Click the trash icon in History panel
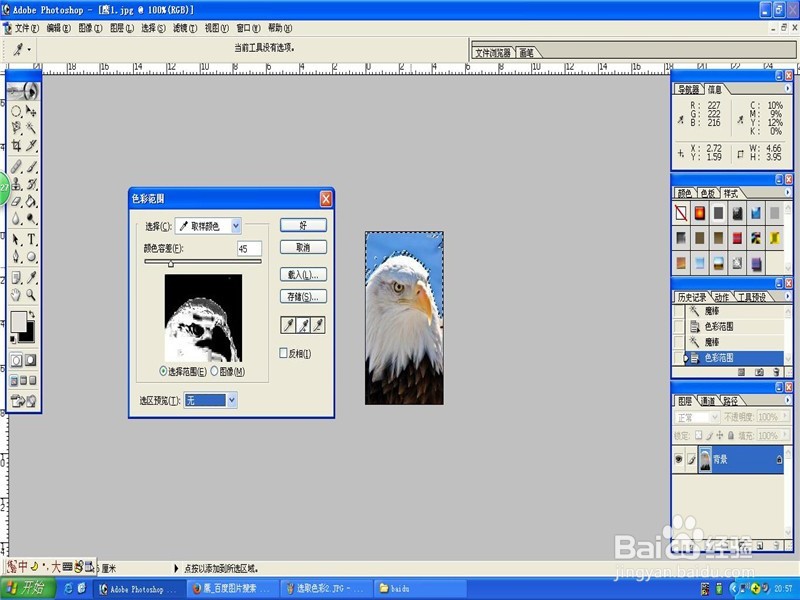The width and height of the screenshot is (800, 600). [776, 372]
